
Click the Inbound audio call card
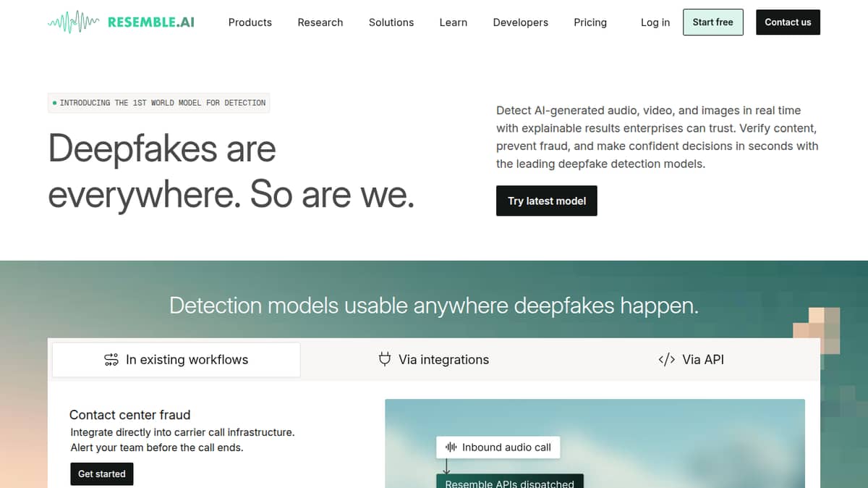pos(498,447)
